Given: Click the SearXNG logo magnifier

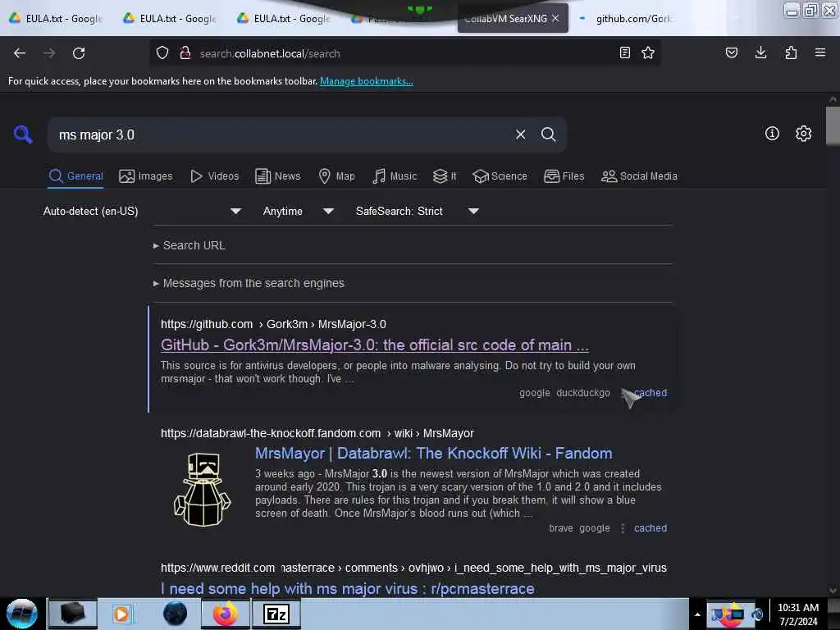Looking at the screenshot, I should tap(23, 134).
